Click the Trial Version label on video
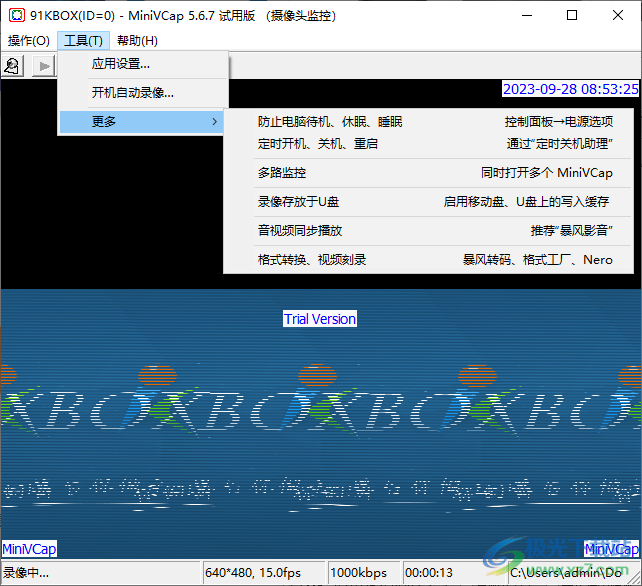Viewport: 642px width, 586px height. [x=320, y=319]
